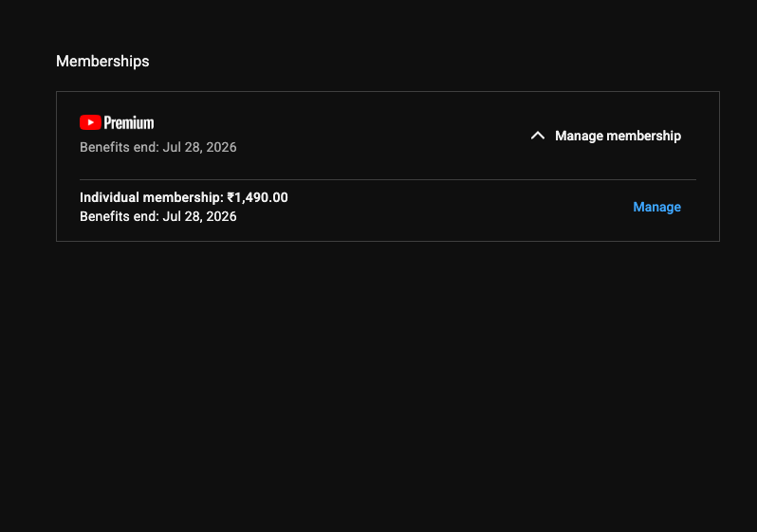Click the white "Benefits end" text under Individual membership
The width and height of the screenshot is (757, 532).
(x=119, y=216)
